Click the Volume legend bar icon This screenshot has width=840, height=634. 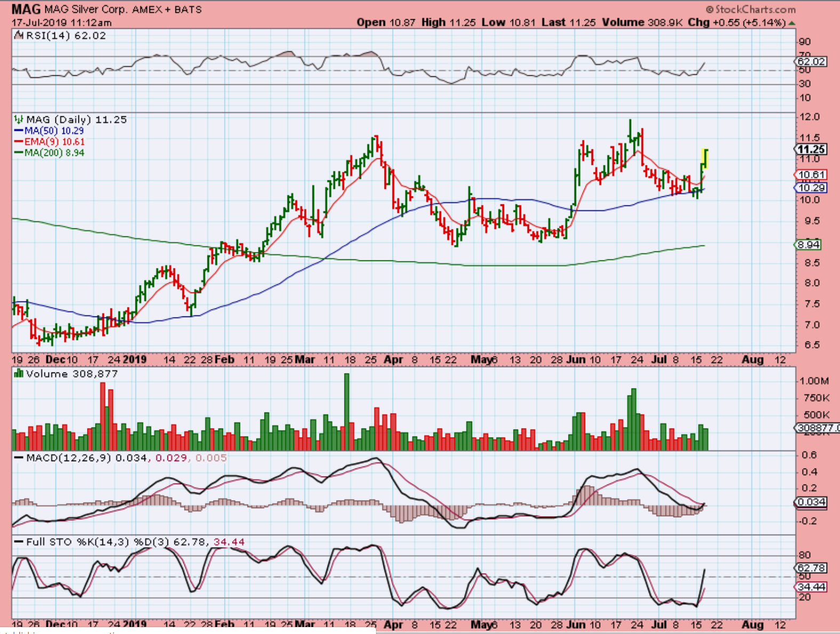point(19,374)
